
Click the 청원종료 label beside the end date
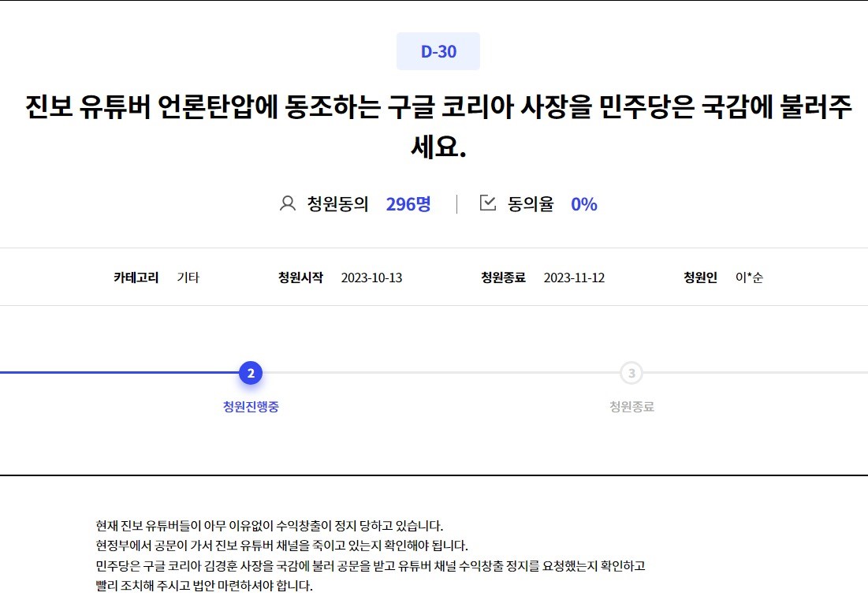coord(503,278)
